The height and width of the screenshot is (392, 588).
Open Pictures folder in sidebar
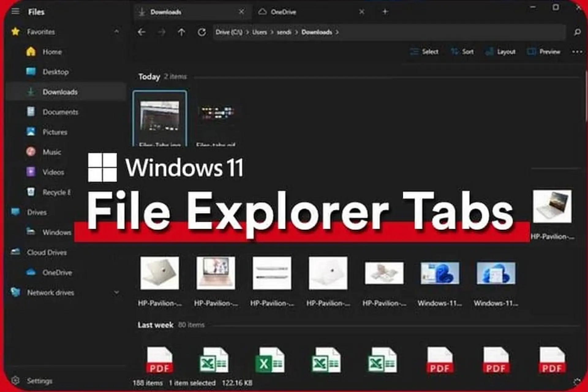tap(55, 132)
